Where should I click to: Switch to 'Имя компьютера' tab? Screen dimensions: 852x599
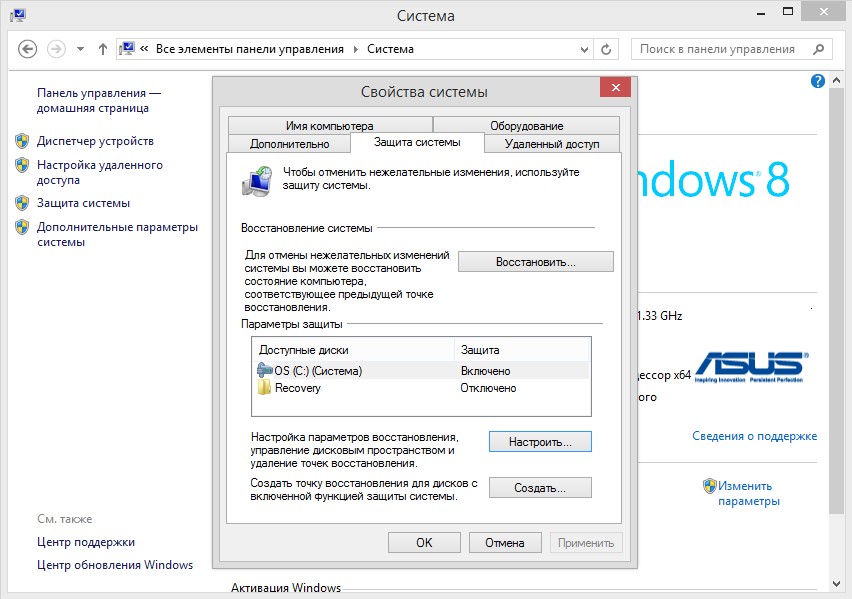point(330,126)
